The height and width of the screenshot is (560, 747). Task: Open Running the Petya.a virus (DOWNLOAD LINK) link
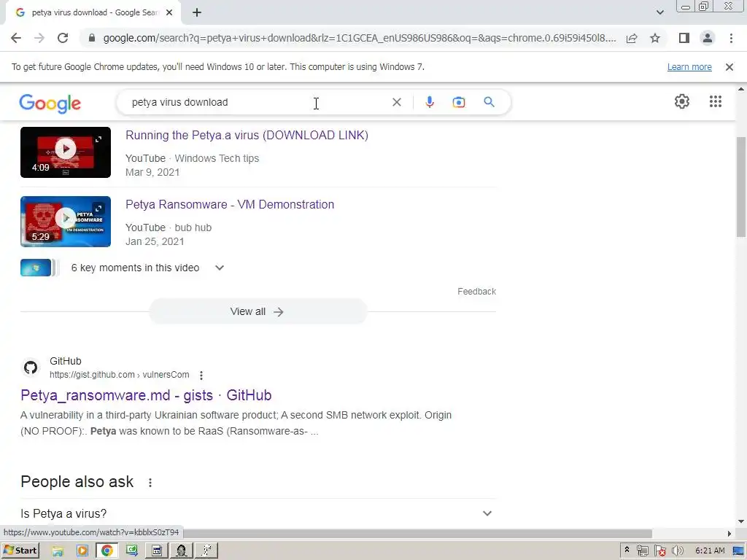click(247, 135)
